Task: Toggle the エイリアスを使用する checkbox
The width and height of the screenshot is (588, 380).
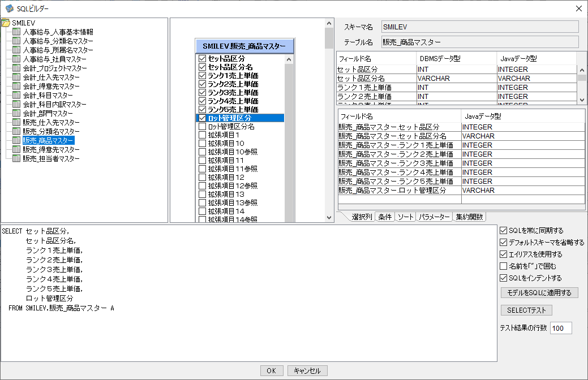Action: (504, 254)
